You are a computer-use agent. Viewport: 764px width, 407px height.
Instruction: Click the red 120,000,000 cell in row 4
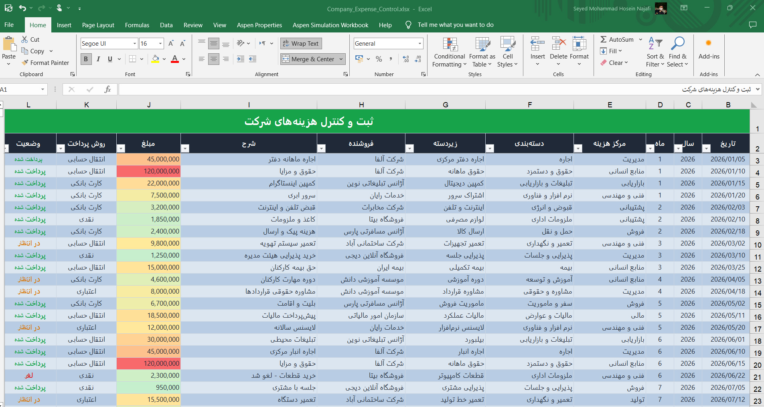[x=149, y=171]
